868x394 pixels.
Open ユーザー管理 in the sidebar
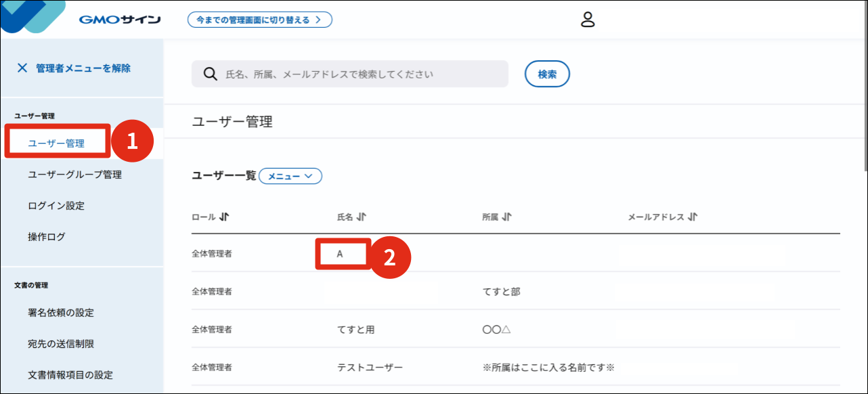[x=56, y=143]
